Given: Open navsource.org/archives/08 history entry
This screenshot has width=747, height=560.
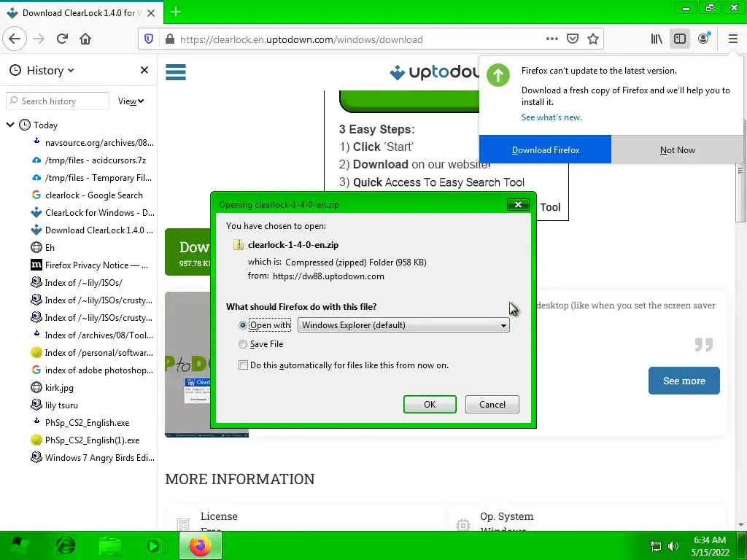Looking at the screenshot, I should 93,142.
